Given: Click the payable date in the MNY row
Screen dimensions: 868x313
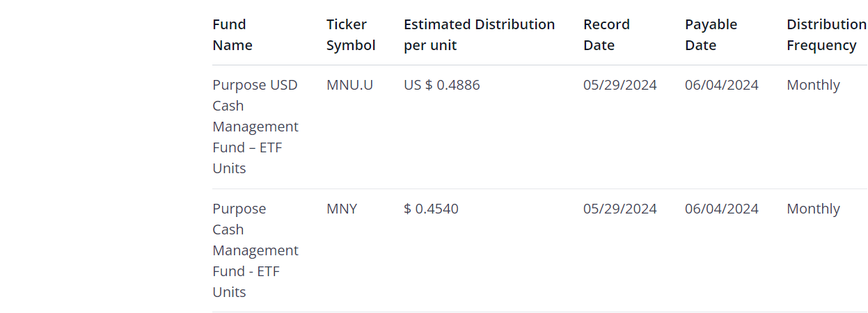Looking at the screenshot, I should tap(721, 209).
